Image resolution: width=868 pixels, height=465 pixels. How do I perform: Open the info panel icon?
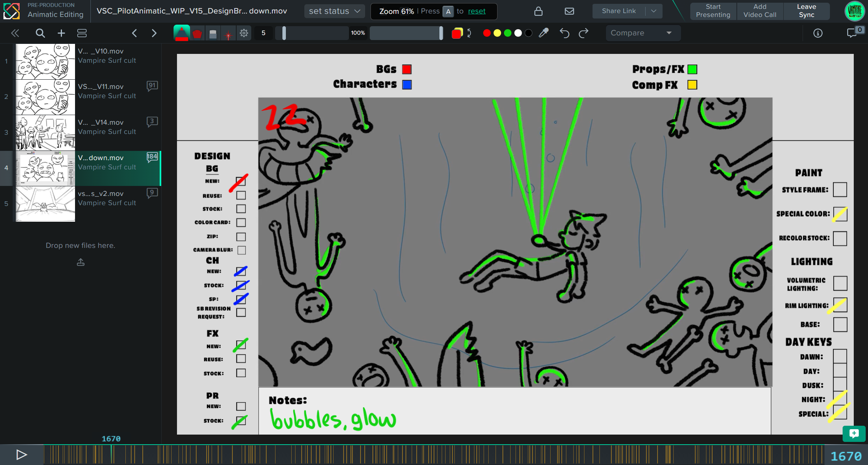818,33
